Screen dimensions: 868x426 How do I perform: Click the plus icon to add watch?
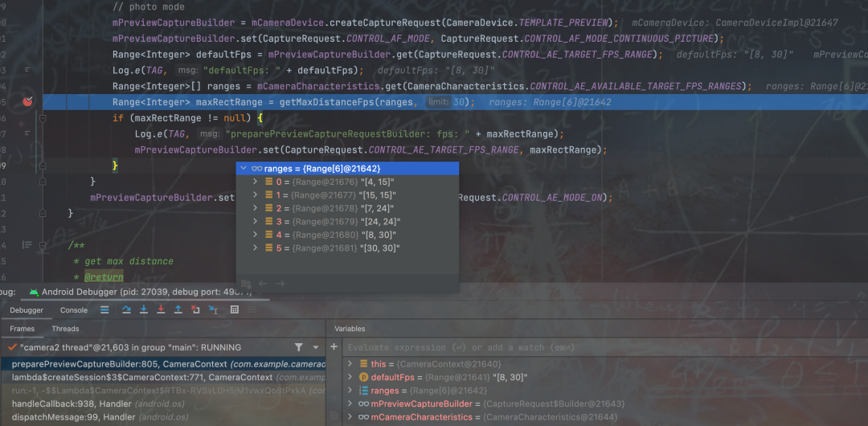(x=334, y=347)
